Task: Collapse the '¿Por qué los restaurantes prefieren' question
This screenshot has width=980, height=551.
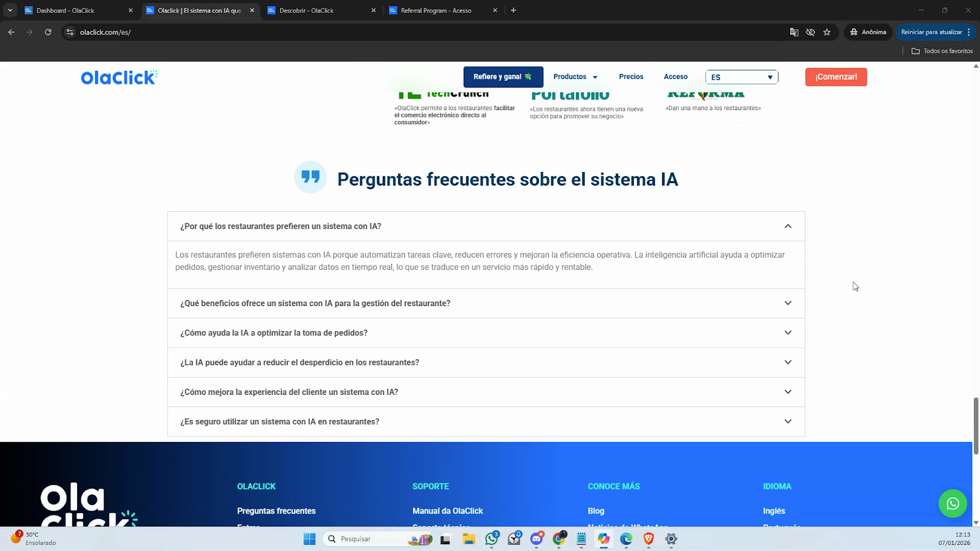Action: tap(788, 227)
